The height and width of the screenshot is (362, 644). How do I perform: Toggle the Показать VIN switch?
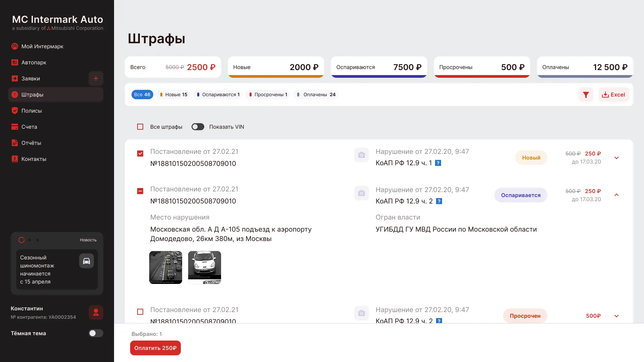[x=198, y=127]
